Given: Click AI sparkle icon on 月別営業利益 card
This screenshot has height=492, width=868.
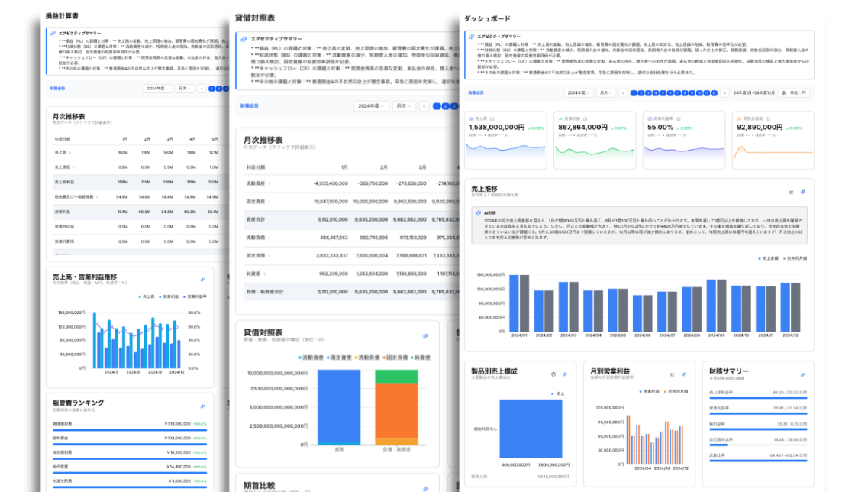Looking at the screenshot, I should [x=684, y=374].
